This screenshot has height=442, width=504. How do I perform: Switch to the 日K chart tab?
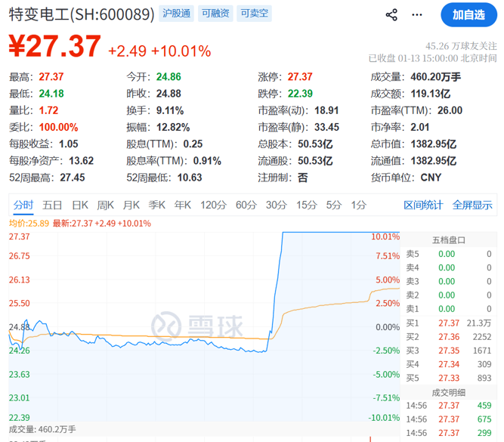80,205
